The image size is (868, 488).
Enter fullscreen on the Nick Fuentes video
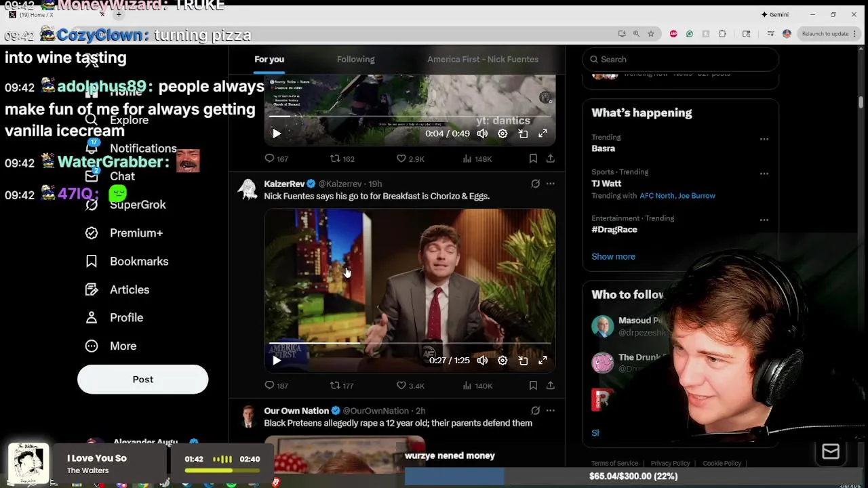pos(542,361)
